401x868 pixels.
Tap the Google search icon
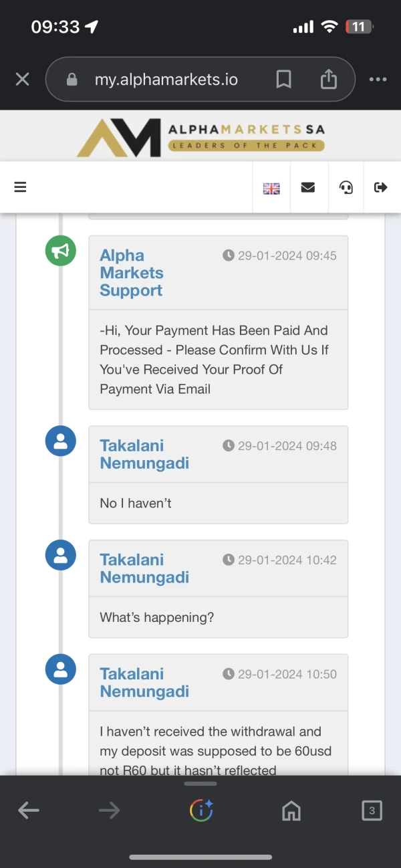pos(201,811)
